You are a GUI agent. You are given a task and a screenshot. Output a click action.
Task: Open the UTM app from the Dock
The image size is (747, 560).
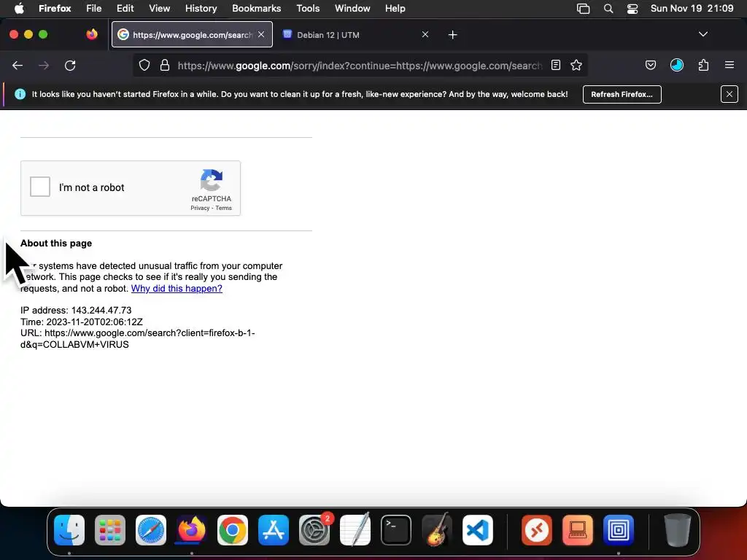coord(619,530)
